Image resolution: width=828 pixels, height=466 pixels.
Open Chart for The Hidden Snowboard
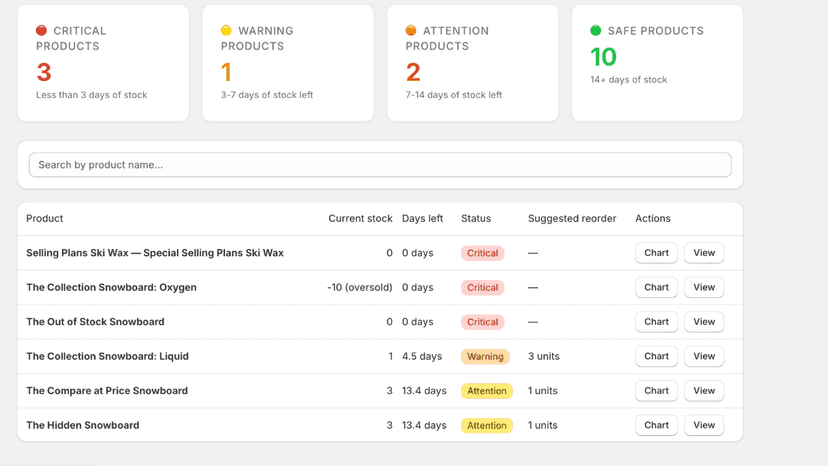[656, 425]
